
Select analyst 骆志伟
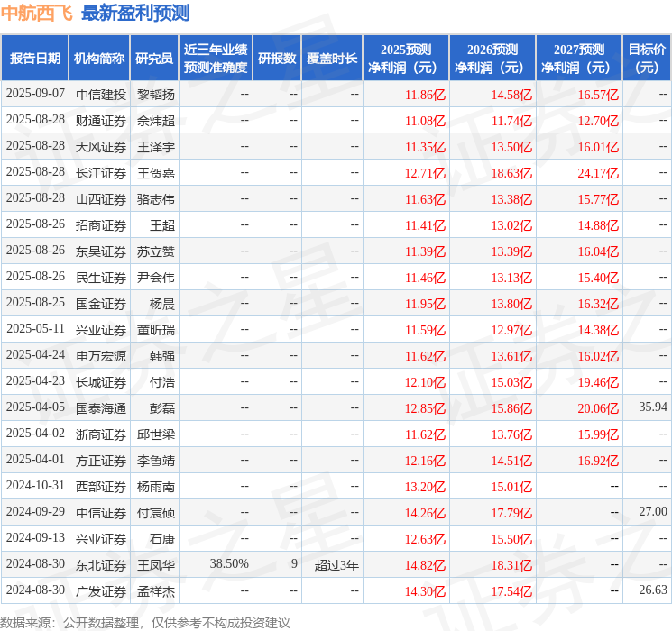[156, 199]
